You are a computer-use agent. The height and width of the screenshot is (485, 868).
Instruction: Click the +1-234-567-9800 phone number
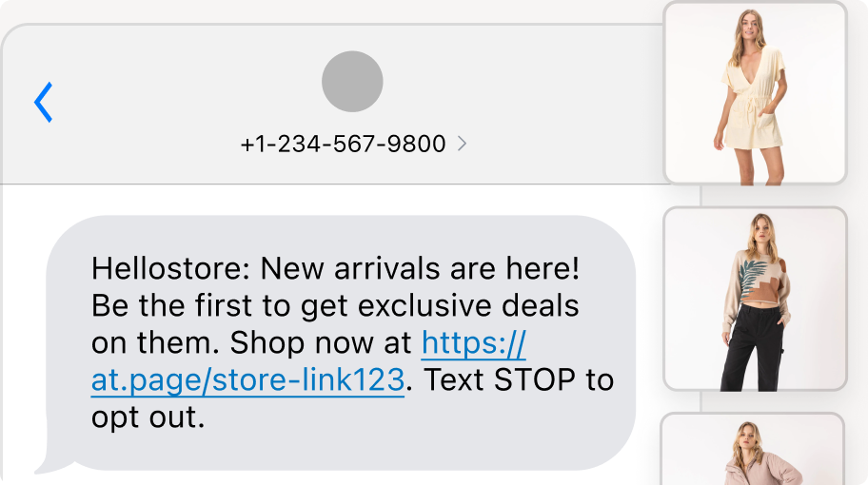(x=343, y=145)
